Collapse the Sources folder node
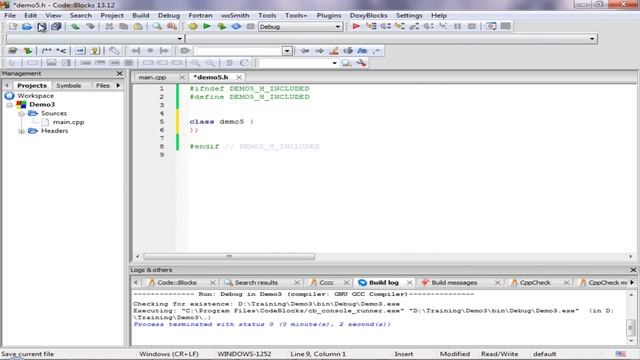The width and height of the screenshot is (640, 360). tap(22, 113)
